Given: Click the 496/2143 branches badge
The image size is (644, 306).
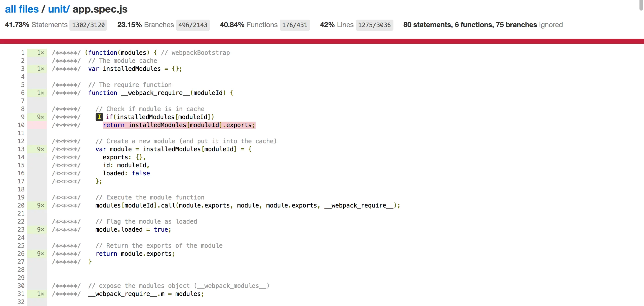Looking at the screenshot, I should coord(193,25).
